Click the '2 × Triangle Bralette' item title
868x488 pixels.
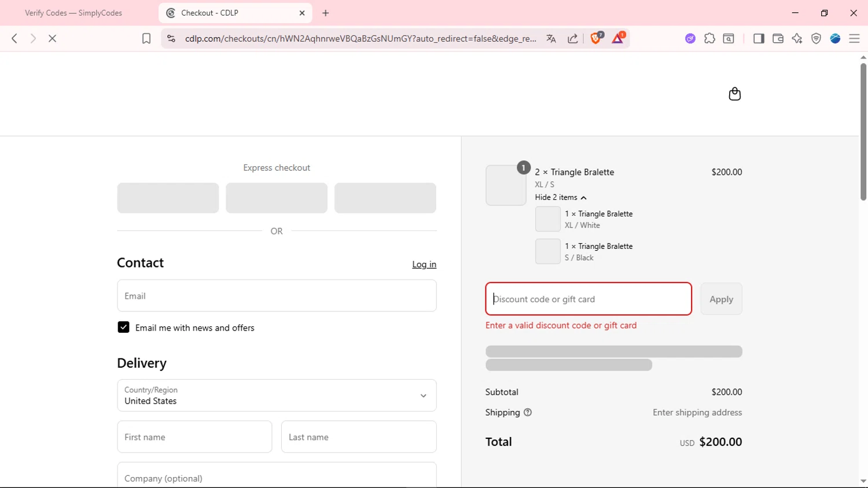point(575,172)
